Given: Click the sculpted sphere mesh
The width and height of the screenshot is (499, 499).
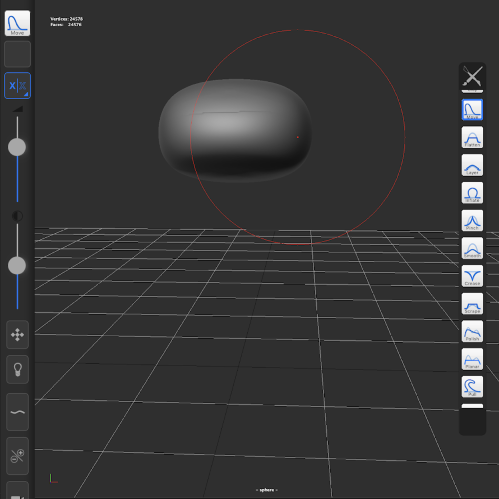Looking at the screenshot, I should [235, 130].
